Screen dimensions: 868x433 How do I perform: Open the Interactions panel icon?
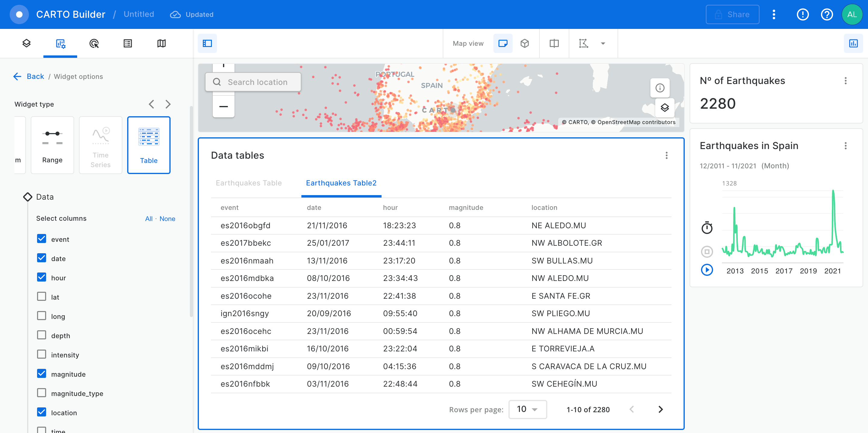pos(94,43)
